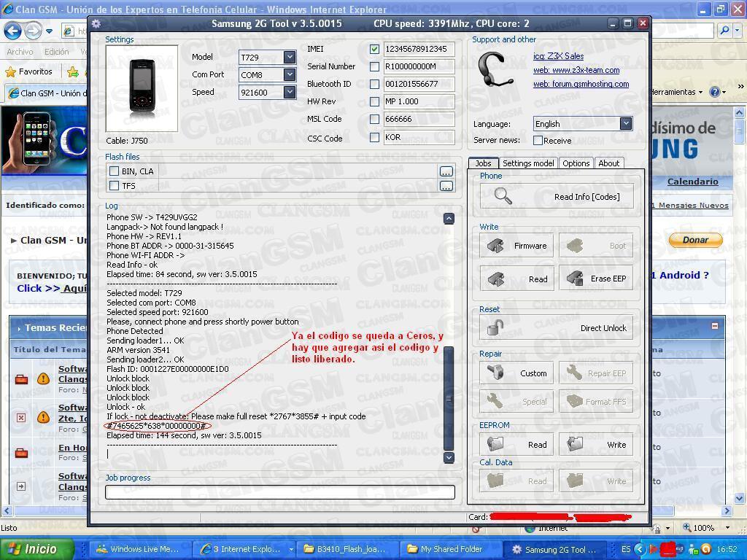Click the Cal. Data Write button
Viewport: 747px width, 560px height.
(x=596, y=481)
